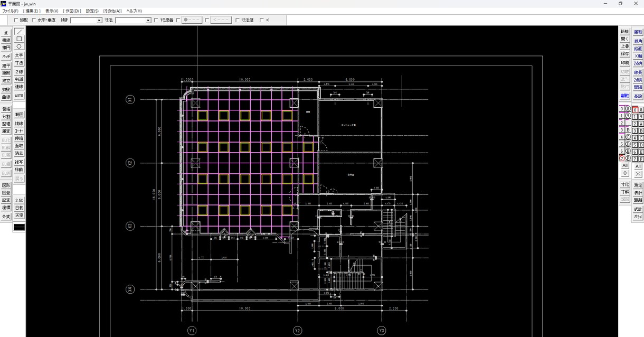Activate the 移動 move tool
Viewport: 644px width, 337px height.
(x=19, y=170)
